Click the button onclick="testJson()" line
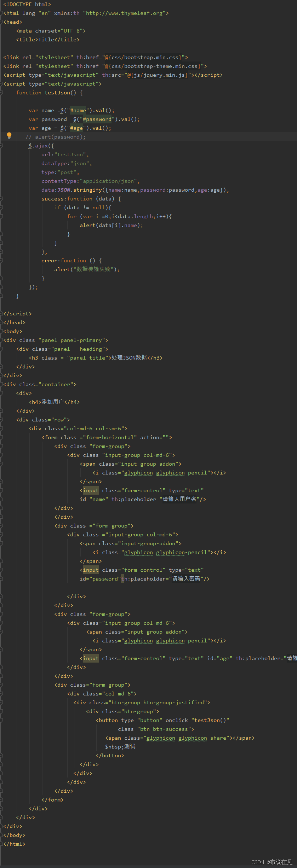Screen dimensions: 297x868 pyautogui.click(x=162, y=720)
